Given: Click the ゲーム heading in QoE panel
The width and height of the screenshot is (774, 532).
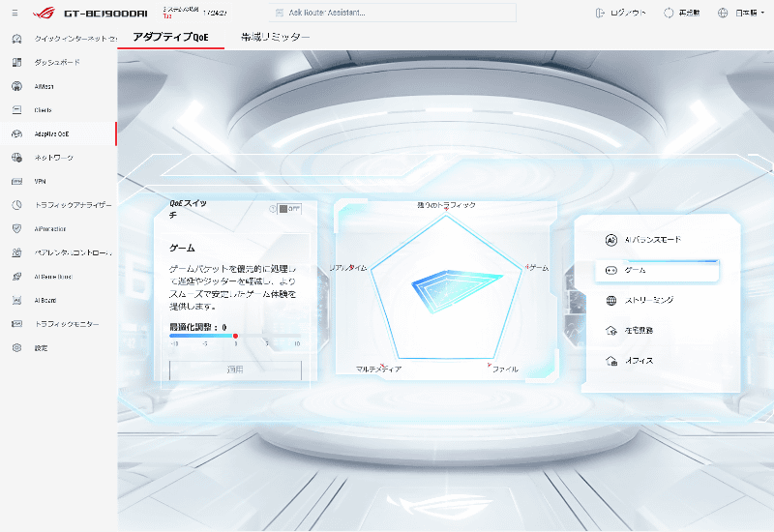Looking at the screenshot, I should [182, 248].
